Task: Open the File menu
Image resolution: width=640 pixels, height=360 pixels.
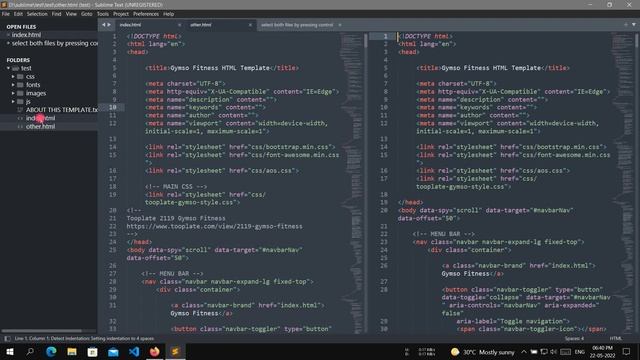Action: [x=6, y=14]
